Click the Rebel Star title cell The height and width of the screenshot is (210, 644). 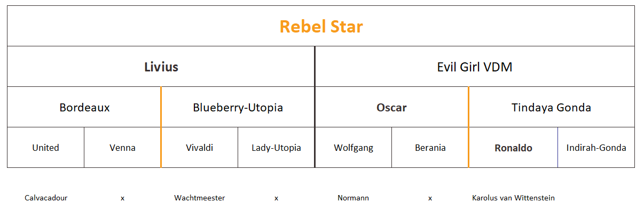click(x=321, y=26)
